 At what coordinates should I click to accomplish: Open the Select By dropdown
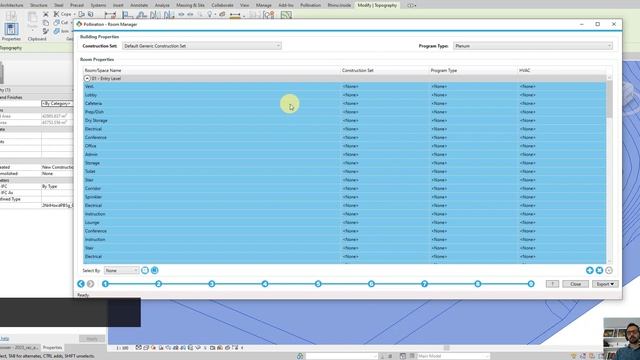pyautogui.click(x=121, y=270)
